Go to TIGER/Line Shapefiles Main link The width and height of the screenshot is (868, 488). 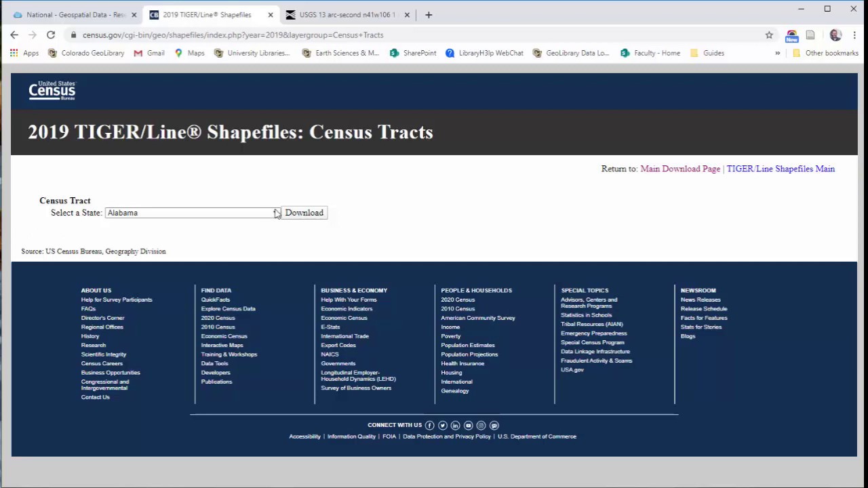pyautogui.click(x=781, y=169)
